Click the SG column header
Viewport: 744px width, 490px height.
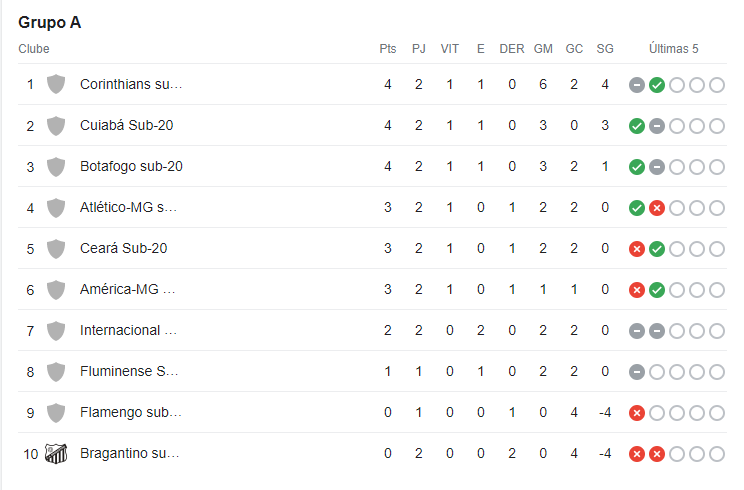(605, 49)
